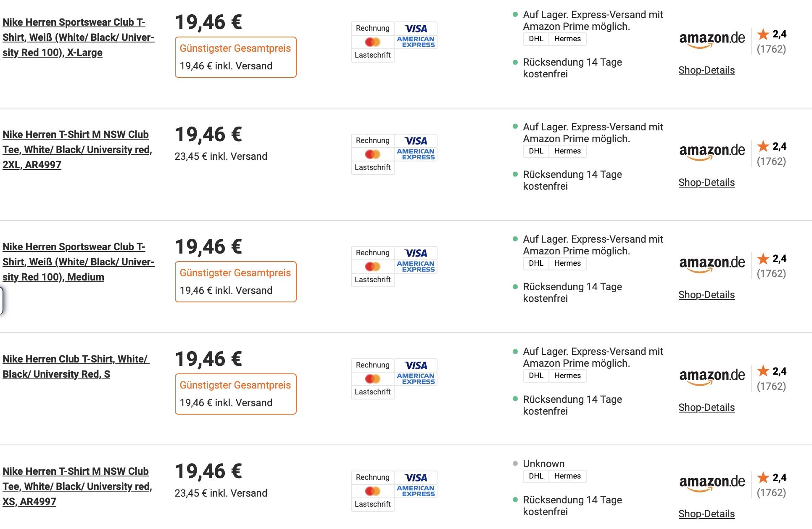The height and width of the screenshot is (529, 812).
Task: Select the VISA icon in the bottom XS listing
Action: (416, 477)
